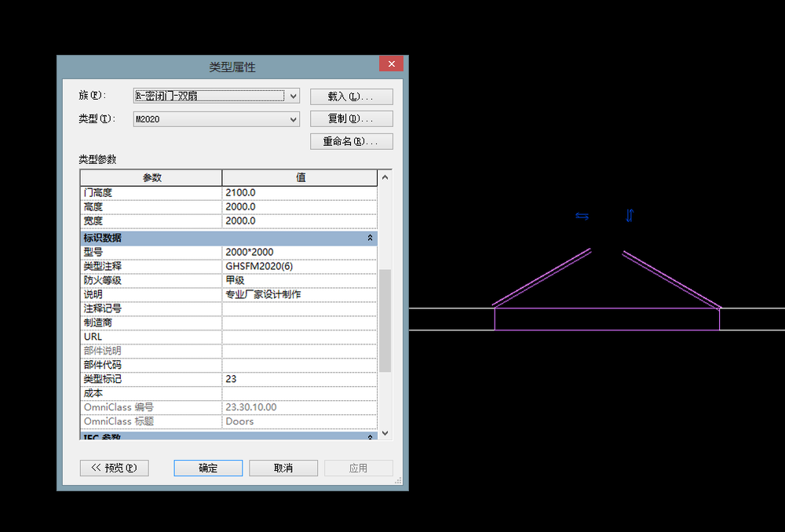Select the 制造商 parameter name
The height and width of the screenshot is (532, 785).
(x=152, y=322)
